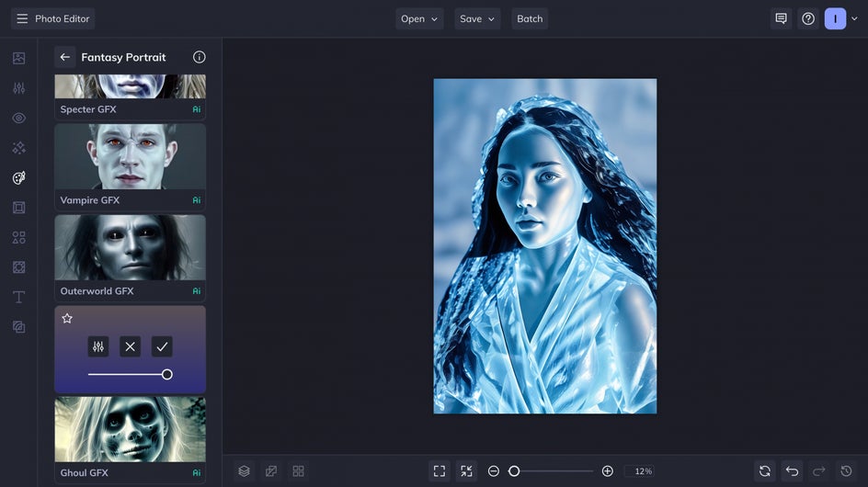Click the fit to screen icon
This screenshot has height=487, width=868.
tap(440, 471)
